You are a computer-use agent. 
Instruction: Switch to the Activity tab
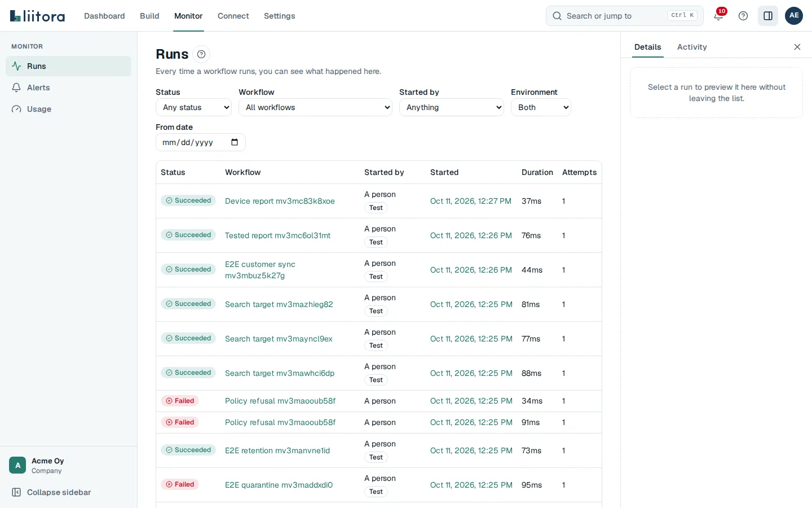[x=692, y=47]
